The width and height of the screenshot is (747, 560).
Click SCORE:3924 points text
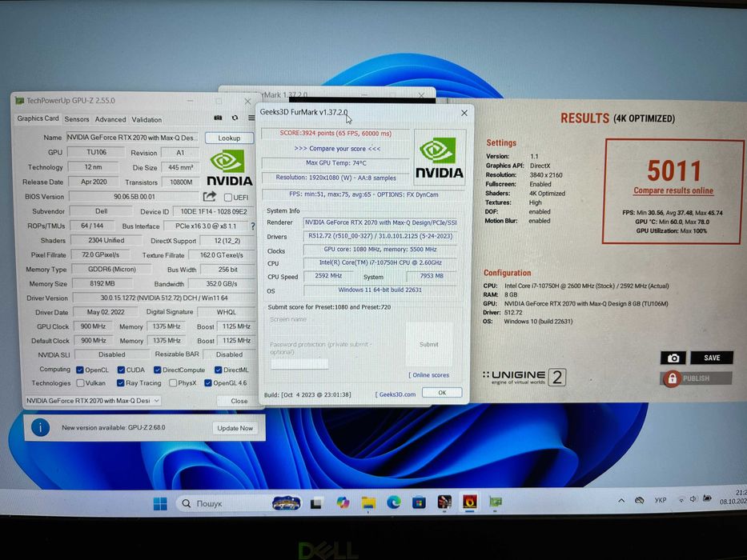(335, 134)
